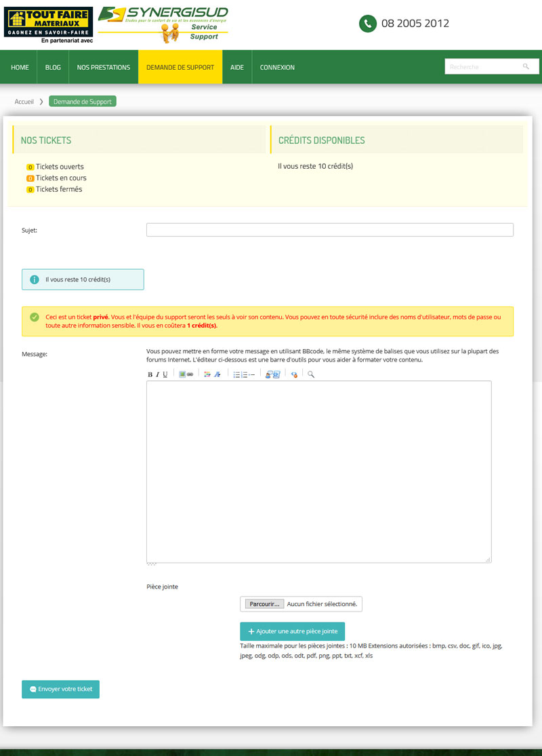
Task: Open the text color picker in editor
Action: pyautogui.click(x=217, y=374)
